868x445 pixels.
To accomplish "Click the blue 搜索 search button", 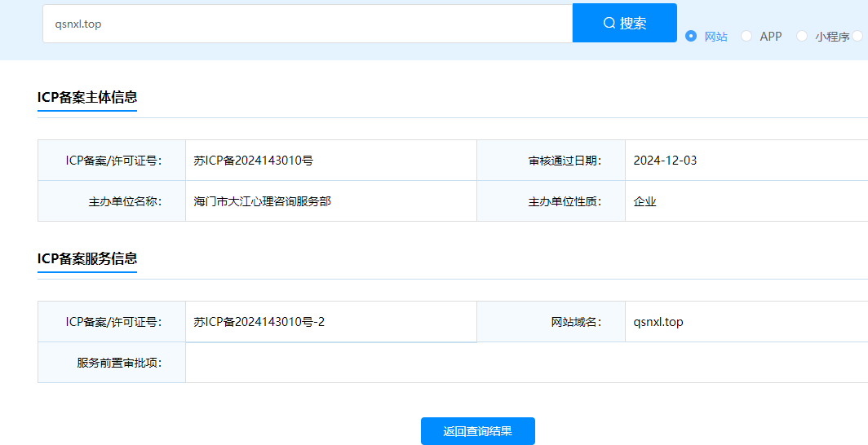I will [x=624, y=23].
